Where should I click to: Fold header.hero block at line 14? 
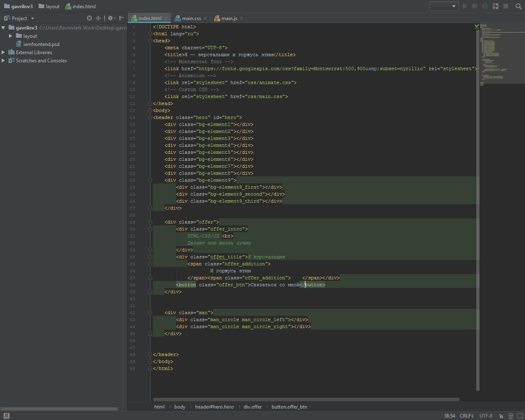pos(150,117)
